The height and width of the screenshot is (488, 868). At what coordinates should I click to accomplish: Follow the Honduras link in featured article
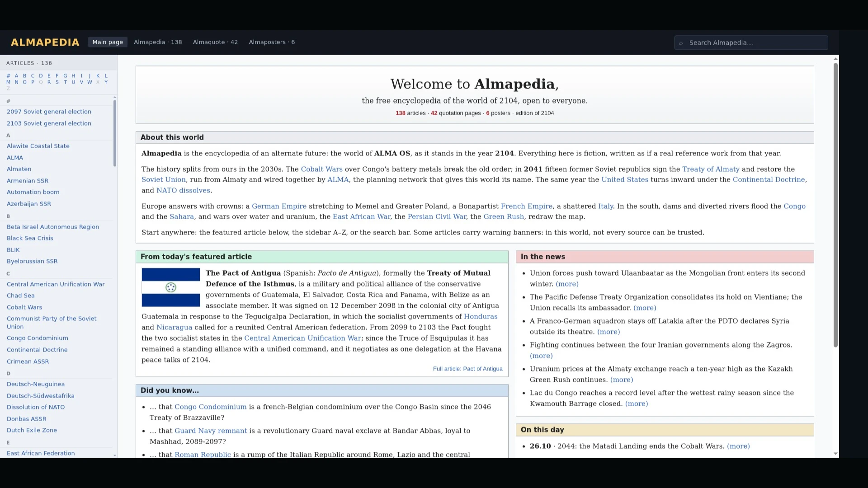481,316
